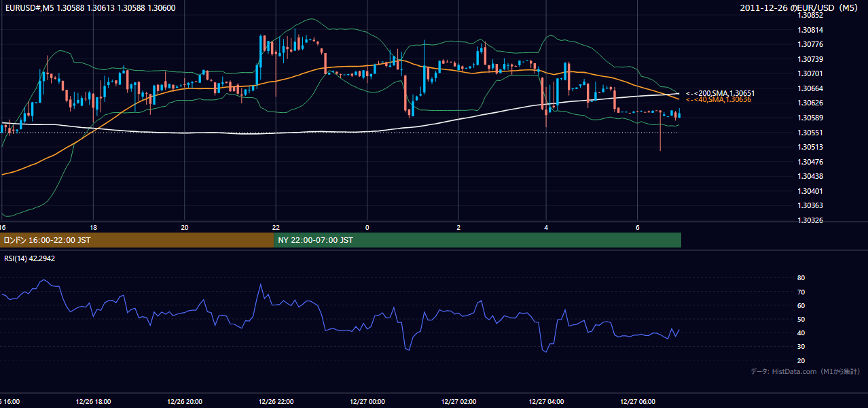Click the 12/27 02:00 date axis label
Image resolution: width=868 pixels, height=408 pixels.
458,401
